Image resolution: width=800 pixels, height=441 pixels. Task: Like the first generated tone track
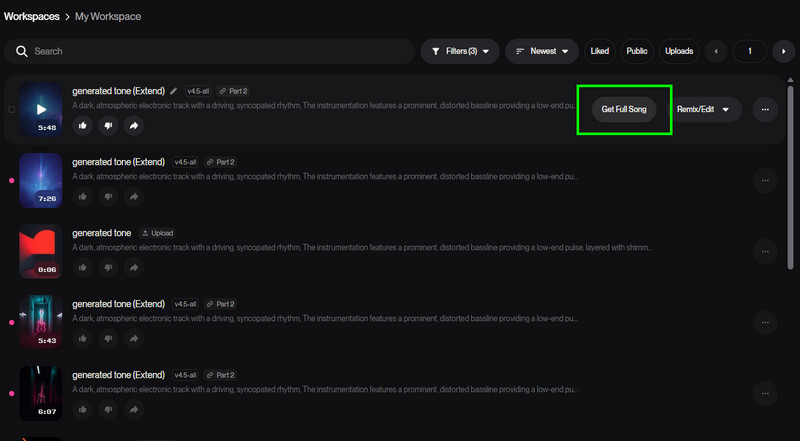83,125
